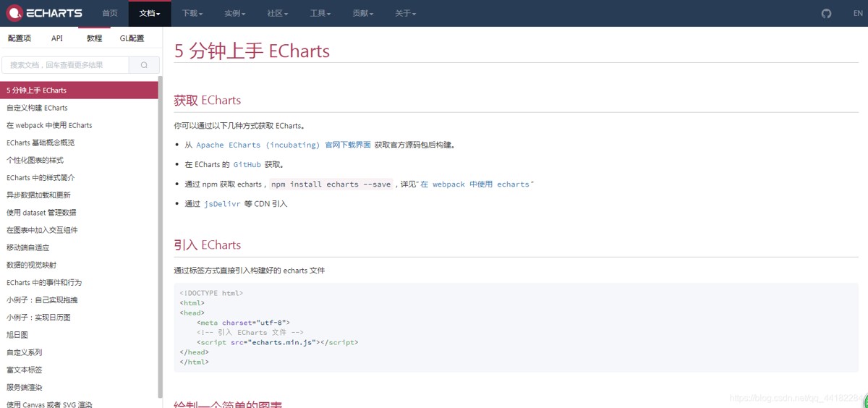Click the sidebar vertical scrollbar
This screenshot has height=408, width=868.
coord(160,237)
